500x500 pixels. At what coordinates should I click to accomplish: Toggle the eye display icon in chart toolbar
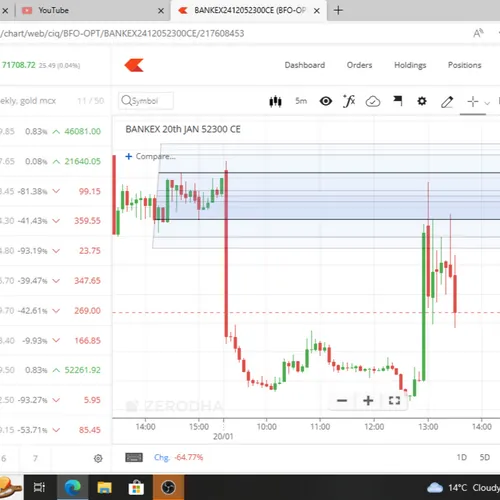click(x=326, y=101)
